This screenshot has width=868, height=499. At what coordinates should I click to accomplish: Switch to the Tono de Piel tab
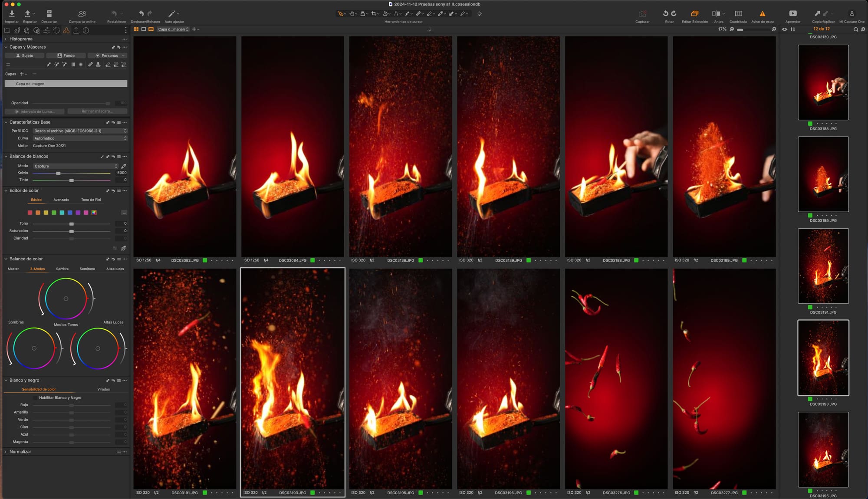click(x=91, y=200)
